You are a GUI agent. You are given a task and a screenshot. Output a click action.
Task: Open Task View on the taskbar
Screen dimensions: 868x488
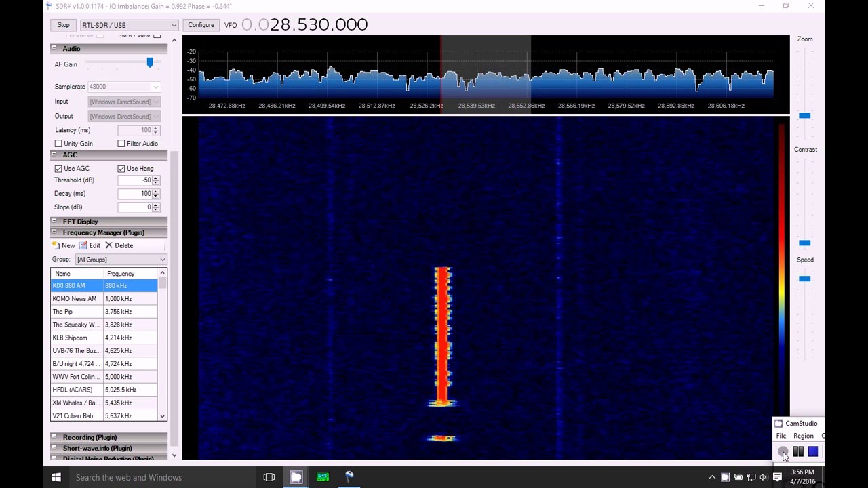[269, 477]
